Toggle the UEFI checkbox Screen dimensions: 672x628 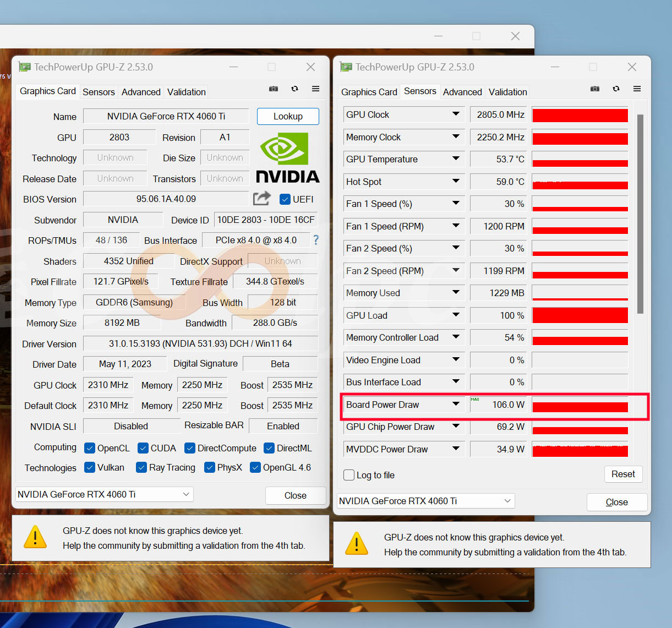(285, 199)
